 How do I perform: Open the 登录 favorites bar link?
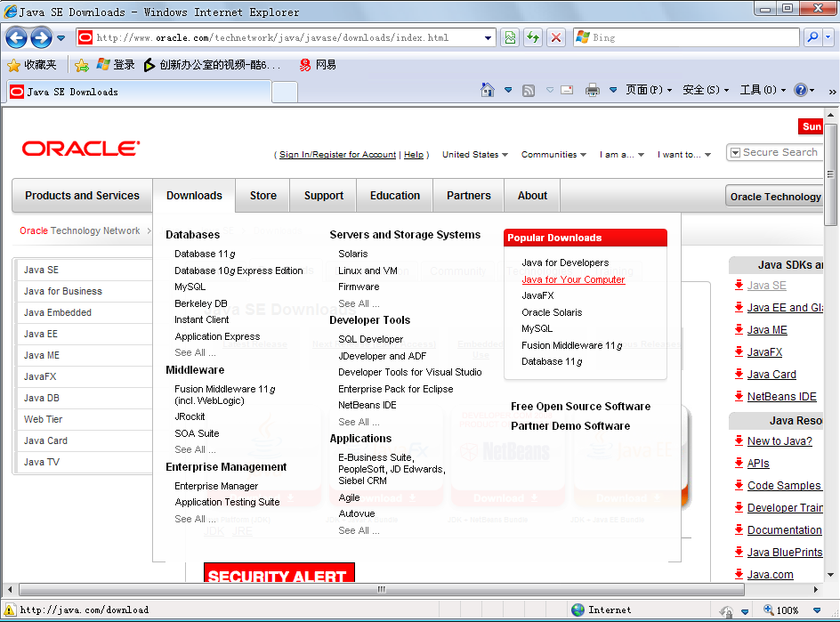click(116, 65)
